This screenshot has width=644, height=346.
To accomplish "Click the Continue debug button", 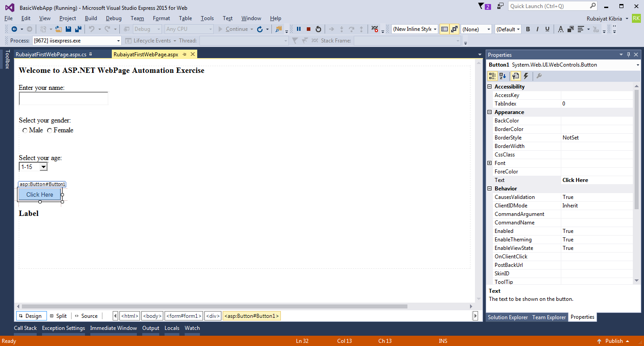I will coord(233,29).
